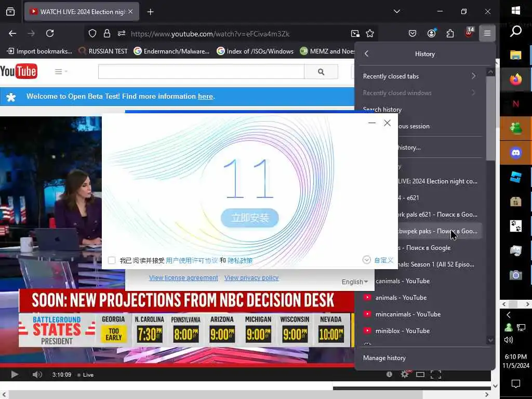This screenshot has height=399, width=532.
Task: Go back from History panel
Action: click(366, 54)
